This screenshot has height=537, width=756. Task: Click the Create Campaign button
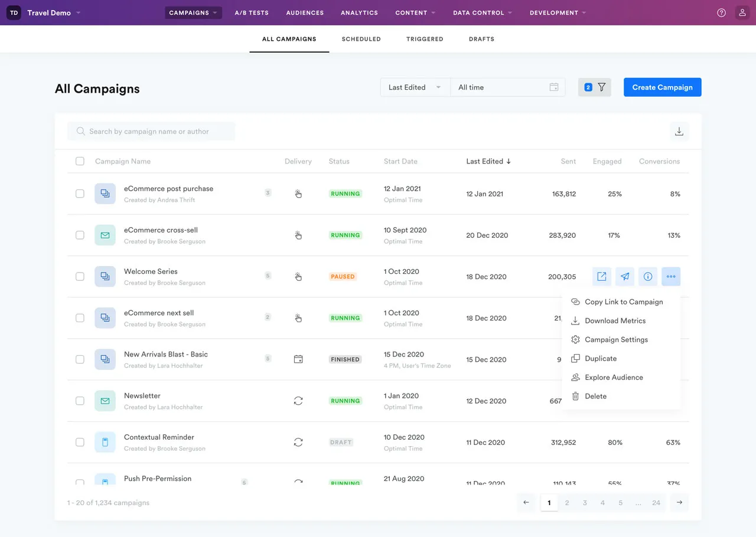pos(662,87)
